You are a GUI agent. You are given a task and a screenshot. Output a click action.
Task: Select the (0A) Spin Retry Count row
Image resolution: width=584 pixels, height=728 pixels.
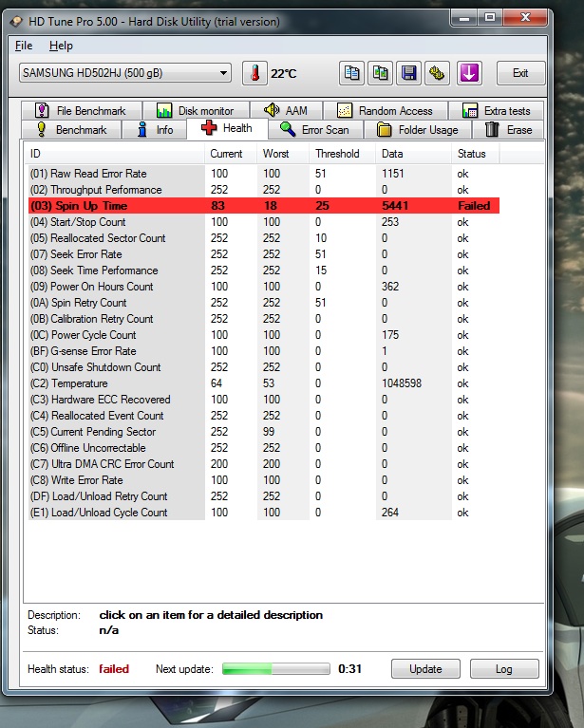264,303
